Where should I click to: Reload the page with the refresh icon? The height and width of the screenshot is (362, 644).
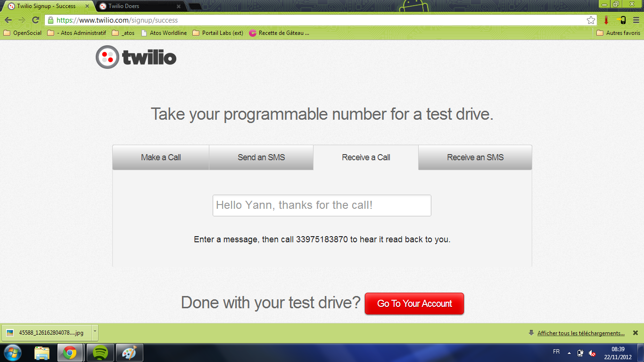(35, 20)
